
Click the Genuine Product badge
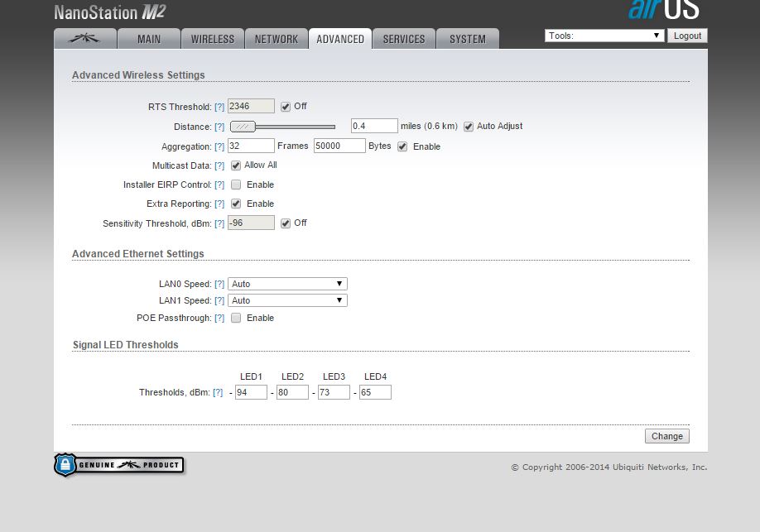(x=118, y=465)
